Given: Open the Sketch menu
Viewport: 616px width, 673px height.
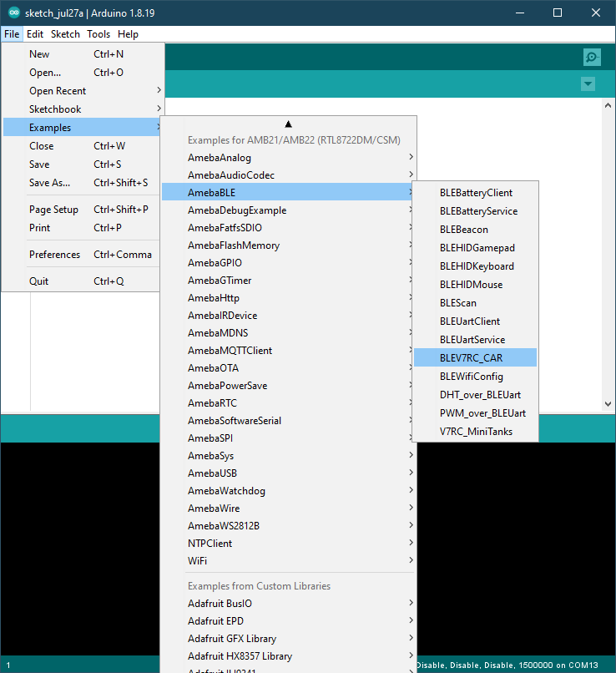Looking at the screenshot, I should (x=65, y=34).
